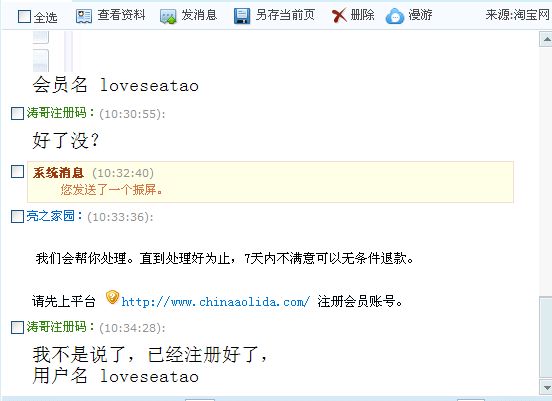Click the shield icon before the chinaaolida link

(112, 297)
